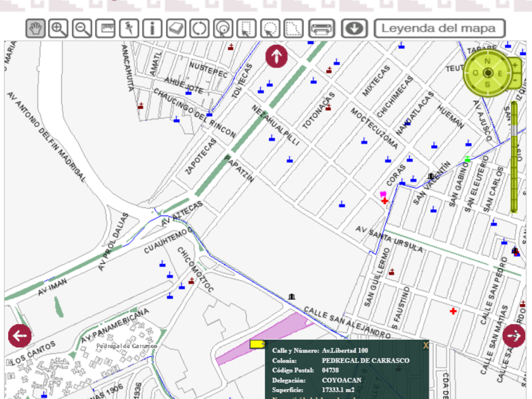This screenshot has height=399, width=532.
Task: Pan map west using left arrow button
Action: click(x=20, y=335)
